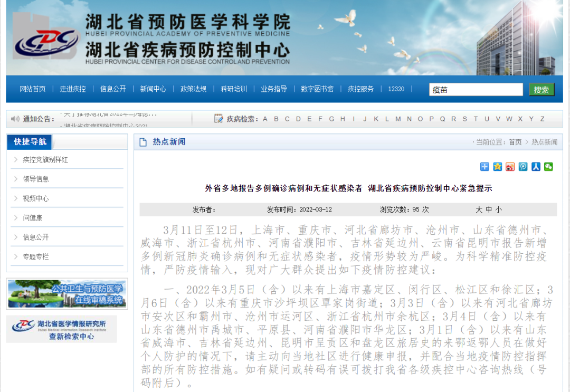This screenshot has width=570, height=392.
Task: Select disease index letter B
Action: click(x=276, y=119)
